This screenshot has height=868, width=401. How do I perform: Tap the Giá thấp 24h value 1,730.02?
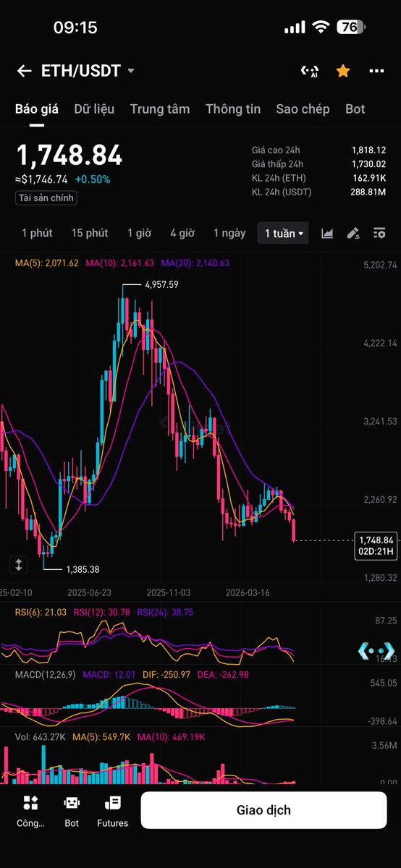(x=369, y=164)
